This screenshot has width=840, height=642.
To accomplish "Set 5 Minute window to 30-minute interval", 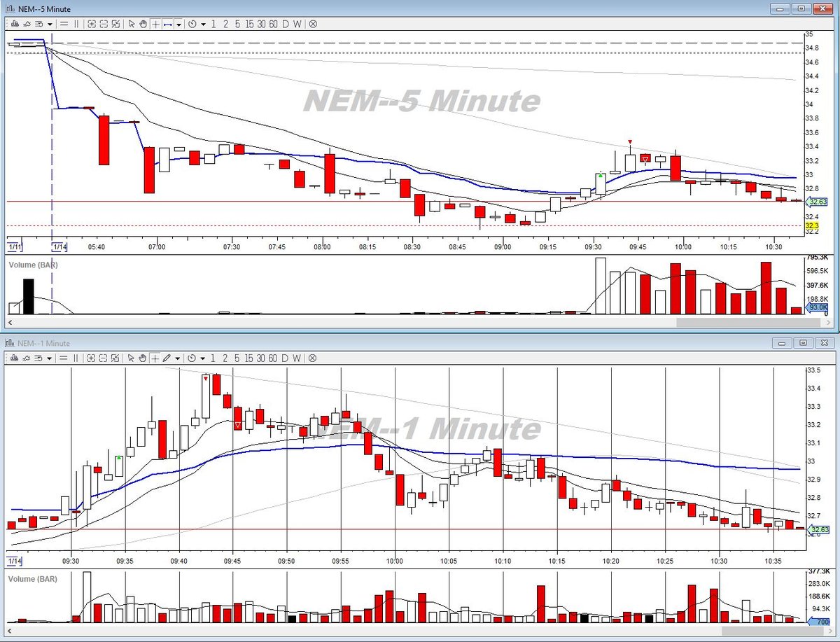I will (x=261, y=24).
